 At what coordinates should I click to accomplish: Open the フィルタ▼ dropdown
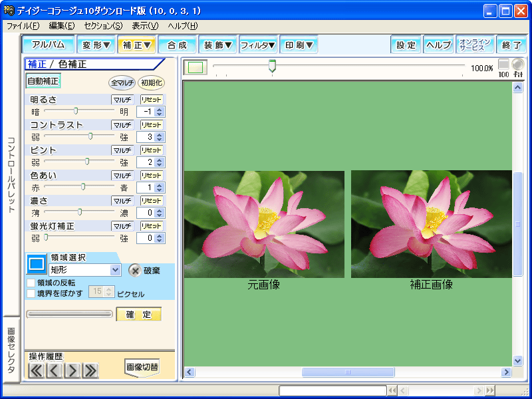[x=258, y=45]
